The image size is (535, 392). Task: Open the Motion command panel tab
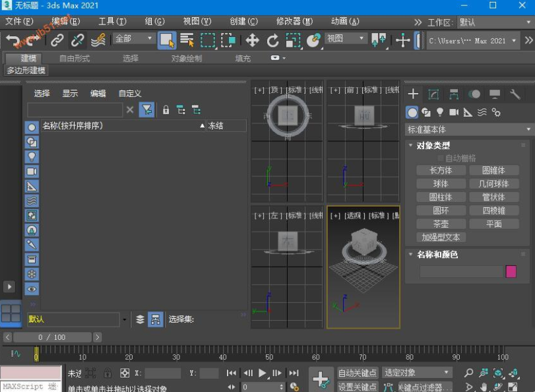(x=474, y=94)
